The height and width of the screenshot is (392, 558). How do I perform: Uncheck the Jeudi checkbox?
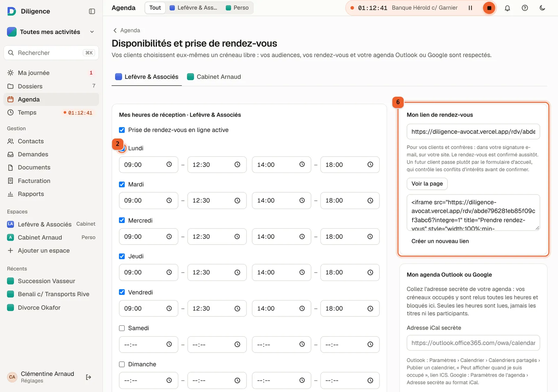(122, 256)
